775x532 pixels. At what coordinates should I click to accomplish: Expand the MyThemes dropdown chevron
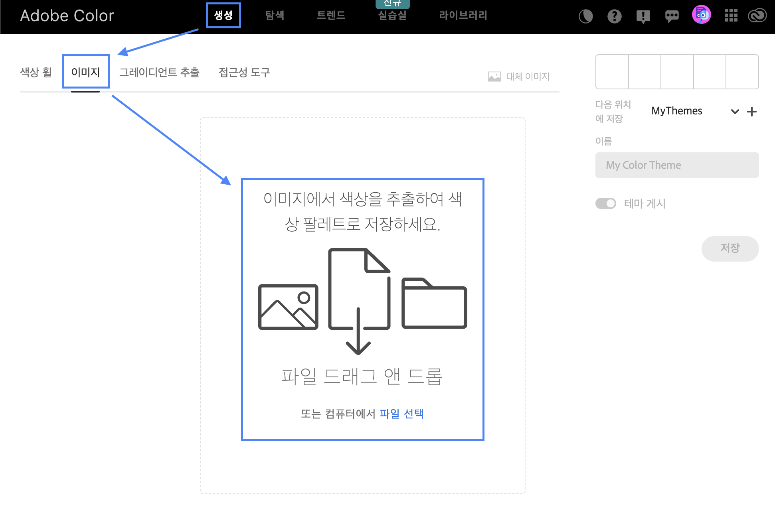735,112
